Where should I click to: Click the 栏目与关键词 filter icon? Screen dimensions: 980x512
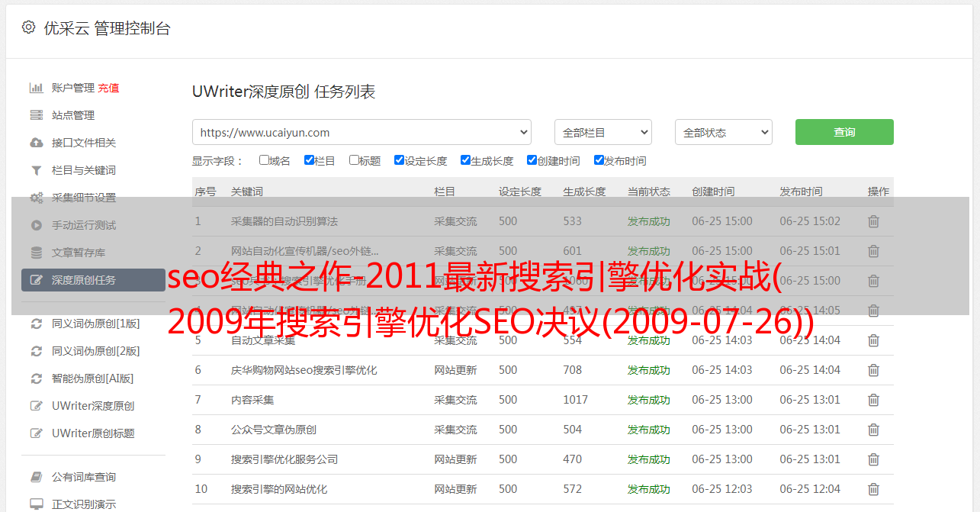[36, 170]
